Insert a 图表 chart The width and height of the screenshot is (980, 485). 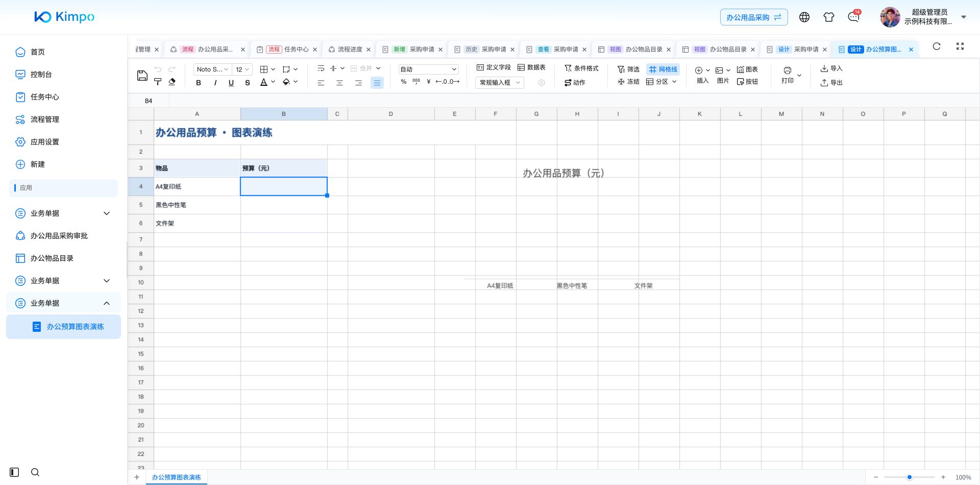pyautogui.click(x=747, y=69)
